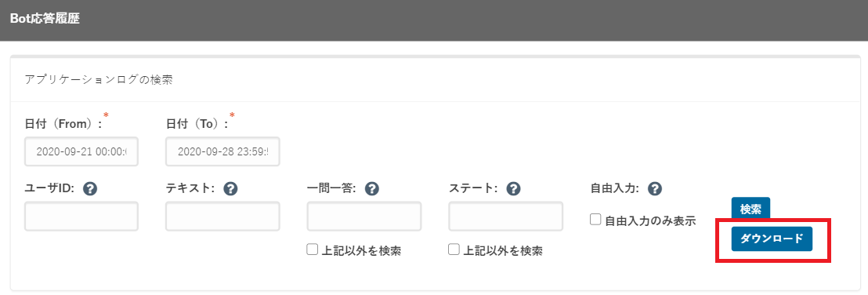This screenshot has width=868, height=295.
Task: Click the ステート input field
Action: click(506, 217)
